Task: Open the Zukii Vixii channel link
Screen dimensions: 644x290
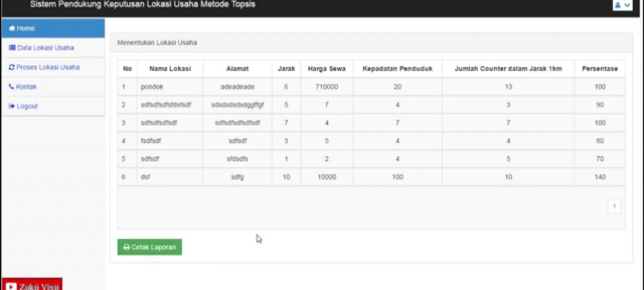Action: coord(35,286)
